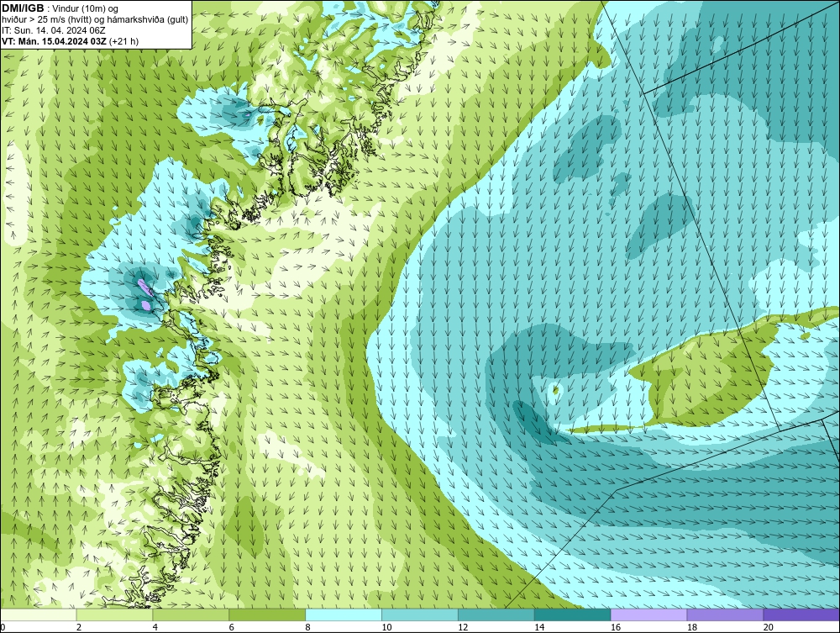Click the 8–10 m/s light cyan legend swatch
Screen dimensions: 840x633
[344, 615]
